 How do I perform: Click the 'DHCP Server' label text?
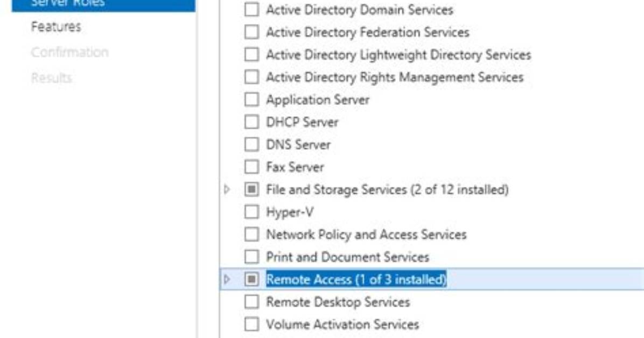point(302,122)
